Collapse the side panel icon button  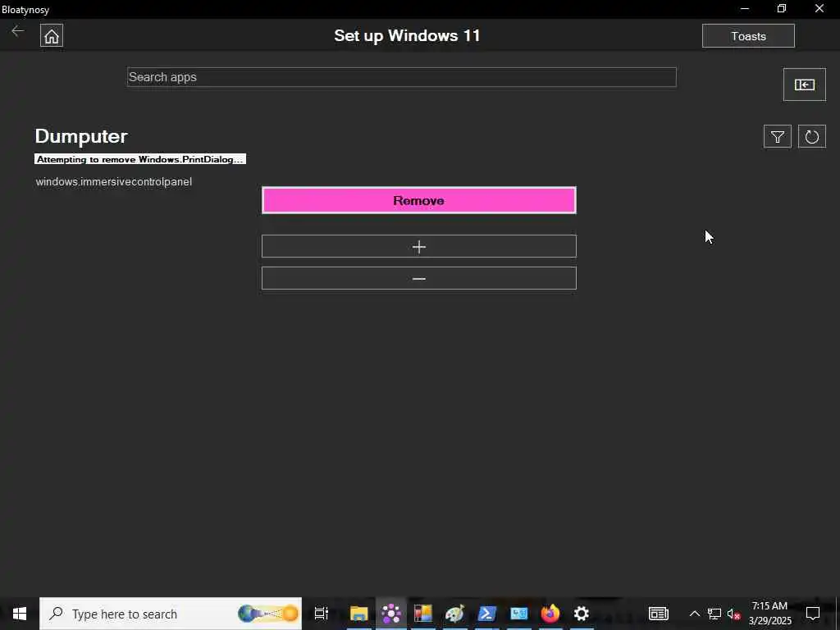point(804,84)
